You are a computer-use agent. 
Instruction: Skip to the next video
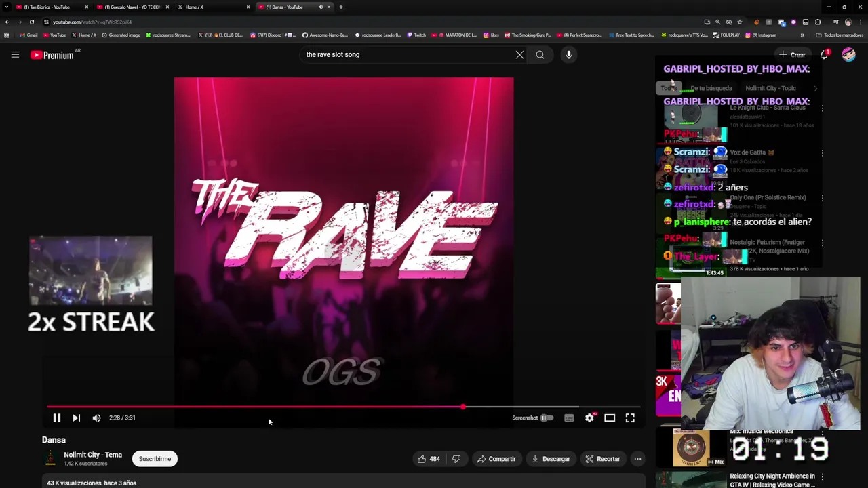(77, 418)
